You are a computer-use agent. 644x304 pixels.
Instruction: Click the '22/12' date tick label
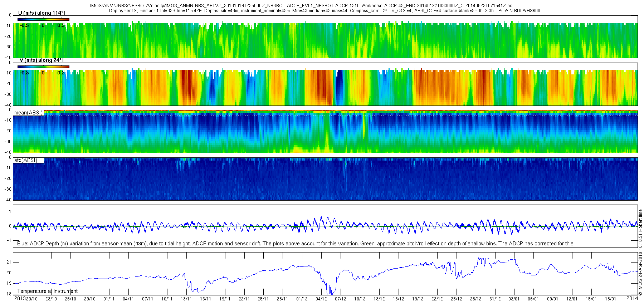click(x=437, y=299)
